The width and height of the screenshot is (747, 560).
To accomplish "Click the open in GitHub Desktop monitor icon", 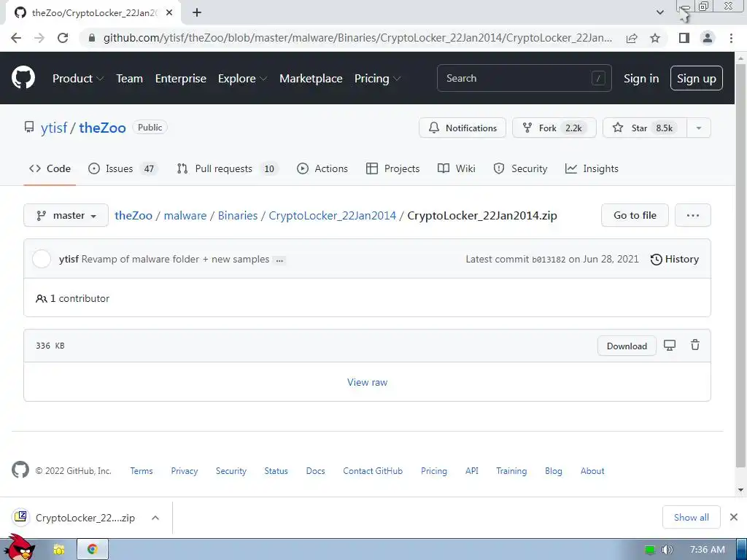I will click(670, 346).
